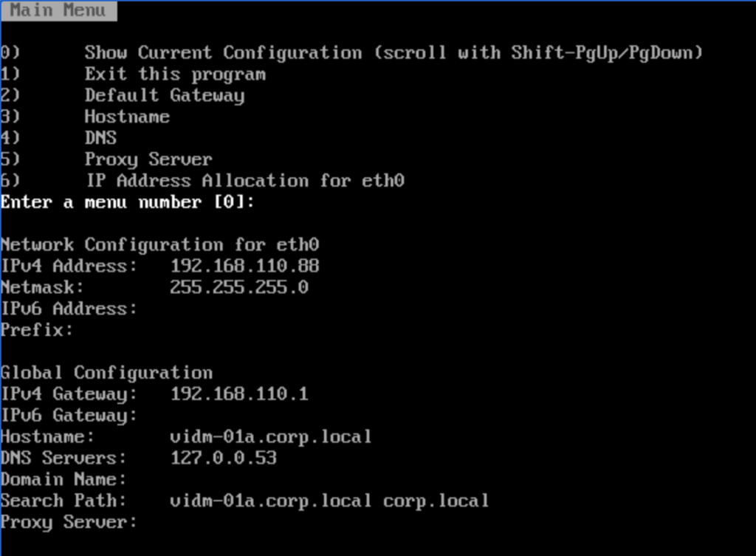Screen dimensions: 756x556
Task: Click the Enter a menu number prompt
Action: coord(127,202)
